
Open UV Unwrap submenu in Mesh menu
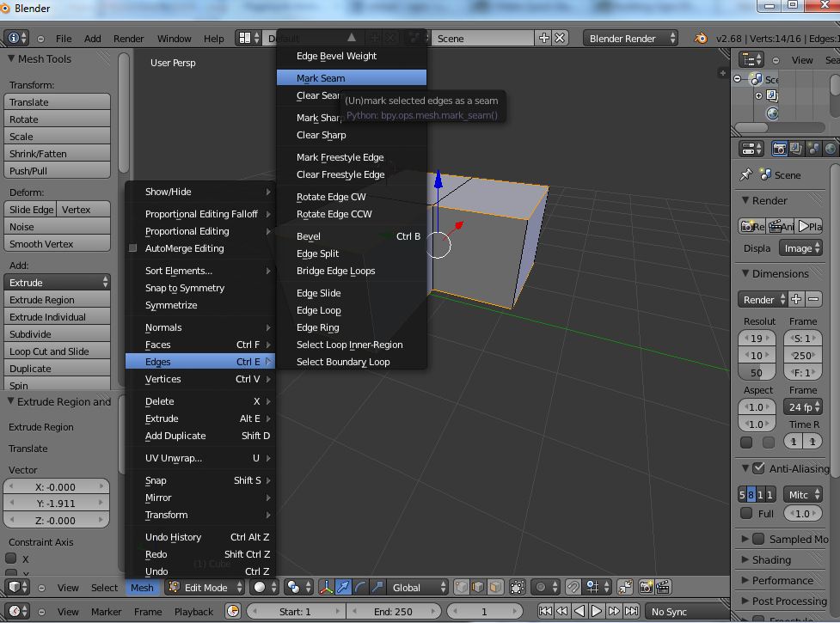[200, 458]
